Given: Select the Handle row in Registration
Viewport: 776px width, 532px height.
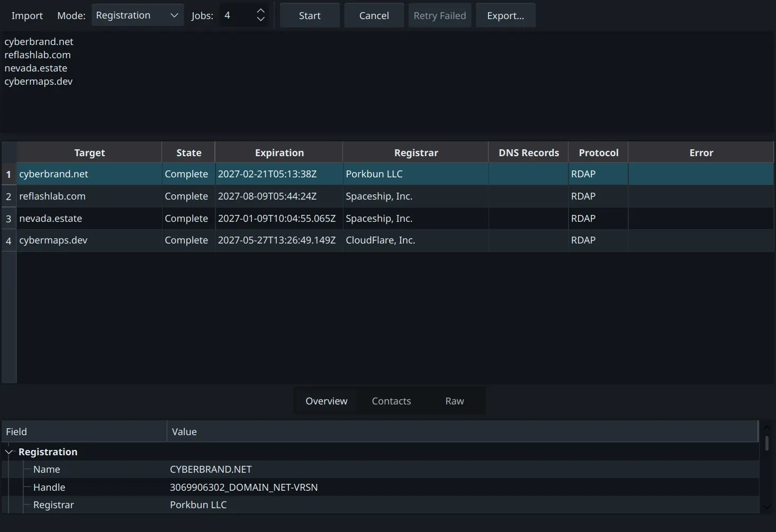Looking at the screenshot, I should [x=380, y=487].
